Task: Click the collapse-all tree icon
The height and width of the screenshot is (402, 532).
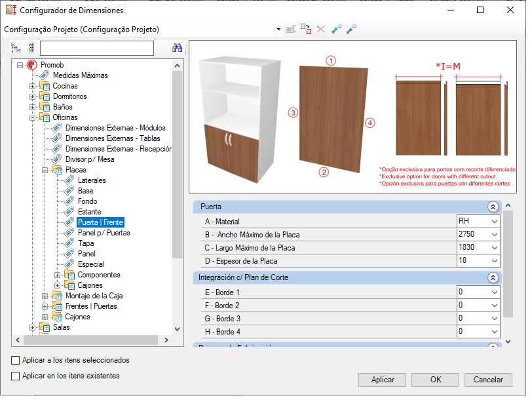Action: (31, 48)
